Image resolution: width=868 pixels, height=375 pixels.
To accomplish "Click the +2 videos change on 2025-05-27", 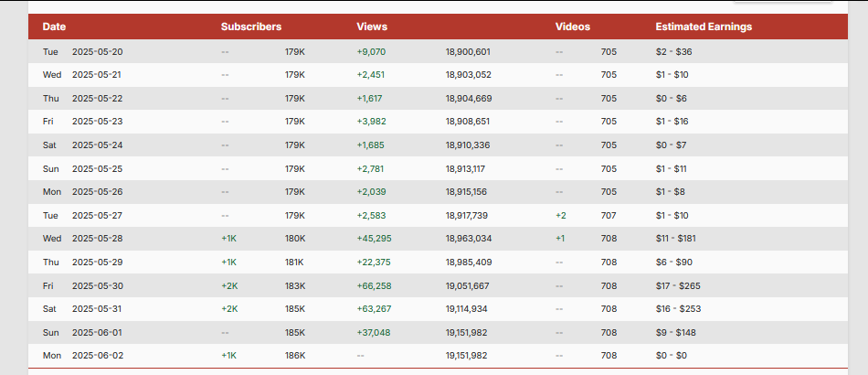I will tap(561, 216).
